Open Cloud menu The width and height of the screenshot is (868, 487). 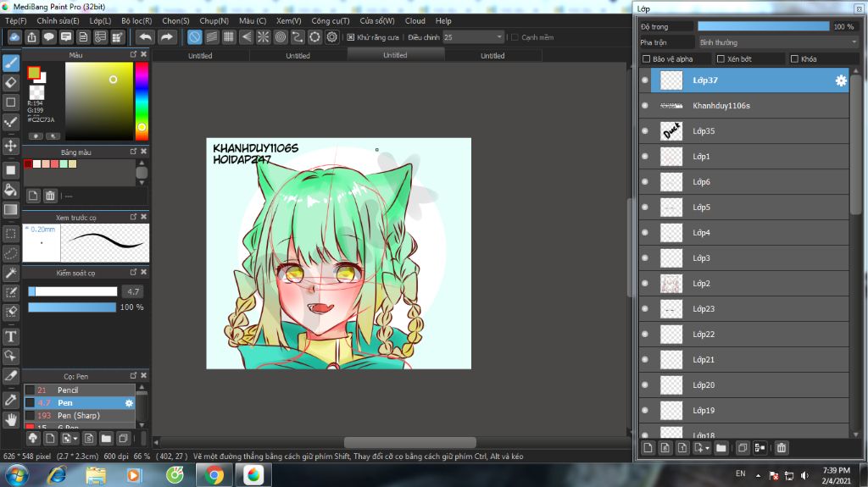[x=415, y=20]
